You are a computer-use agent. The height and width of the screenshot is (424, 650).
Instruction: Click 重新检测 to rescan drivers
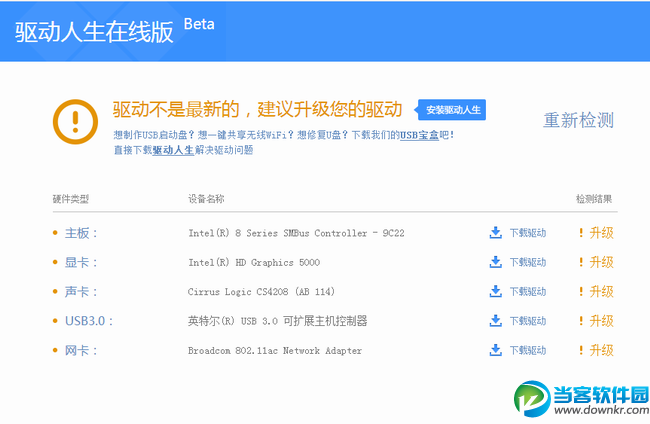pos(578,120)
